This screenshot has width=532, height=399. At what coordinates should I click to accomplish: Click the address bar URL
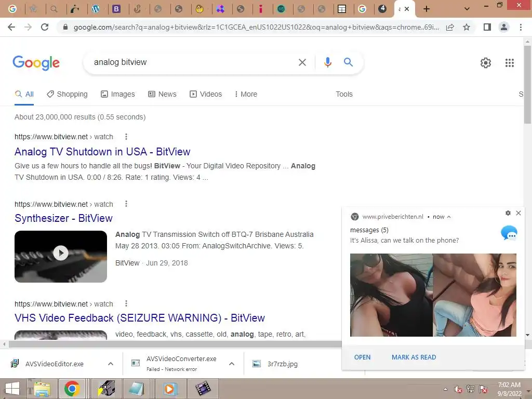click(x=256, y=27)
